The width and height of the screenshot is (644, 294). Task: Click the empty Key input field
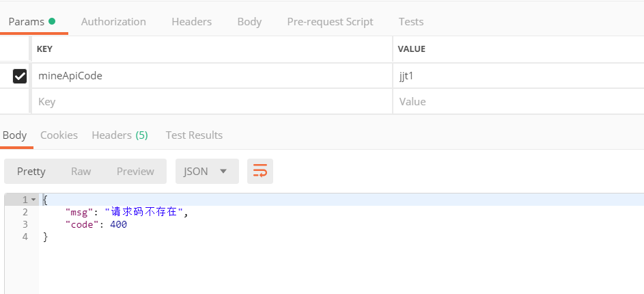212,102
